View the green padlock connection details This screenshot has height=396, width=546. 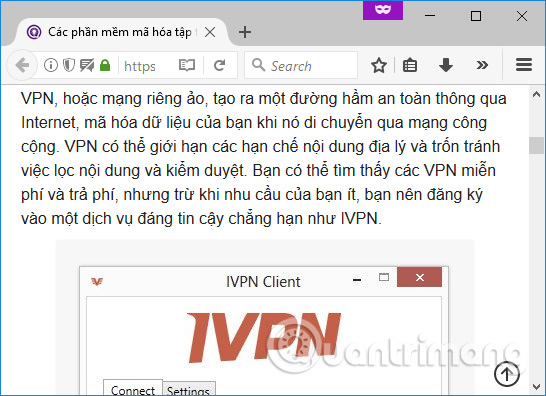point(105,65)
